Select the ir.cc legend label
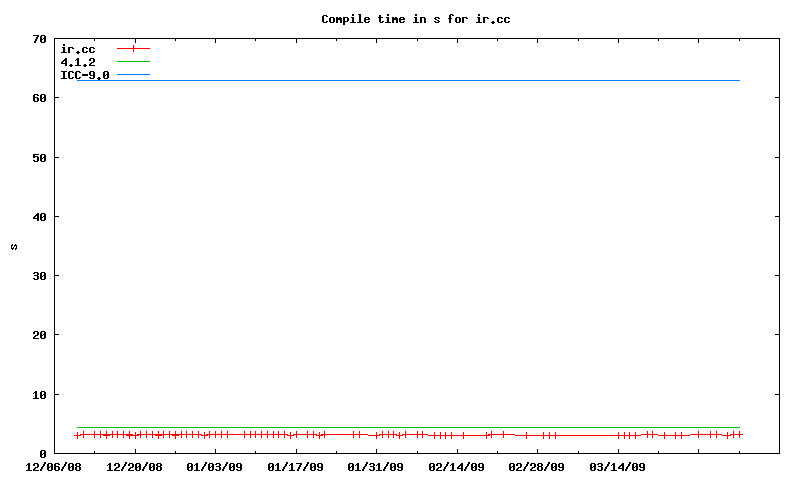Image resolution: width=800 pixels, height=480 pixels. 78,49
